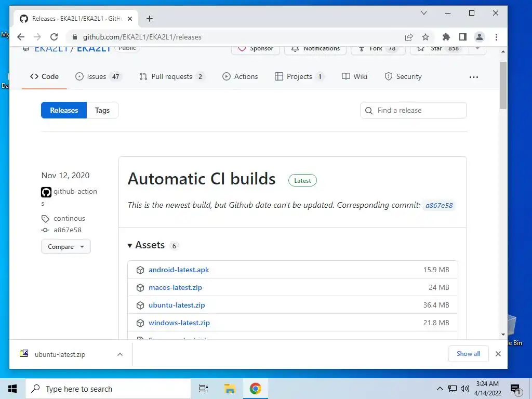
Task: Close the downloads bar
Action: coord(498,354)
